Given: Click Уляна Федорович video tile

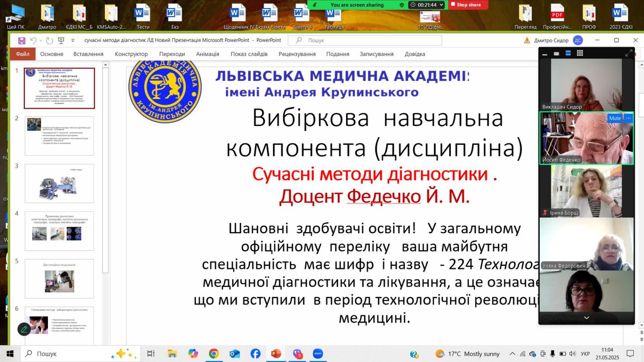Looking at the screenshot, I should (x=586, y=244).
